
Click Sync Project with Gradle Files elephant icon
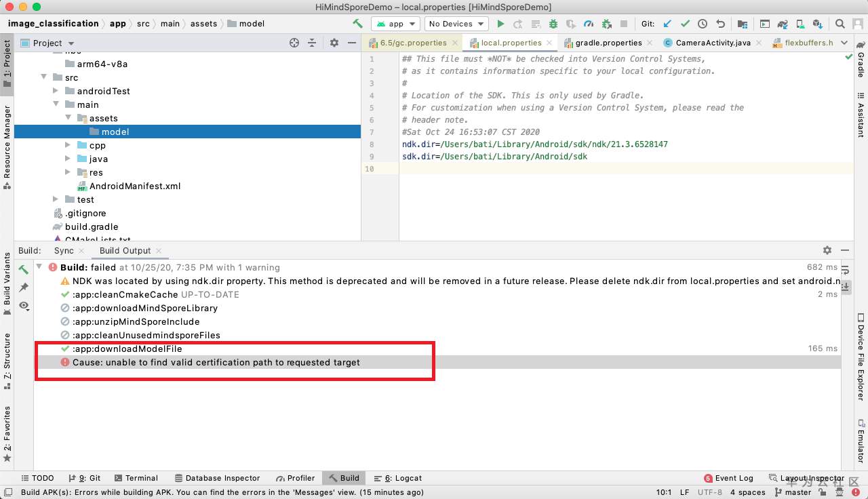(x=783, y=24)
